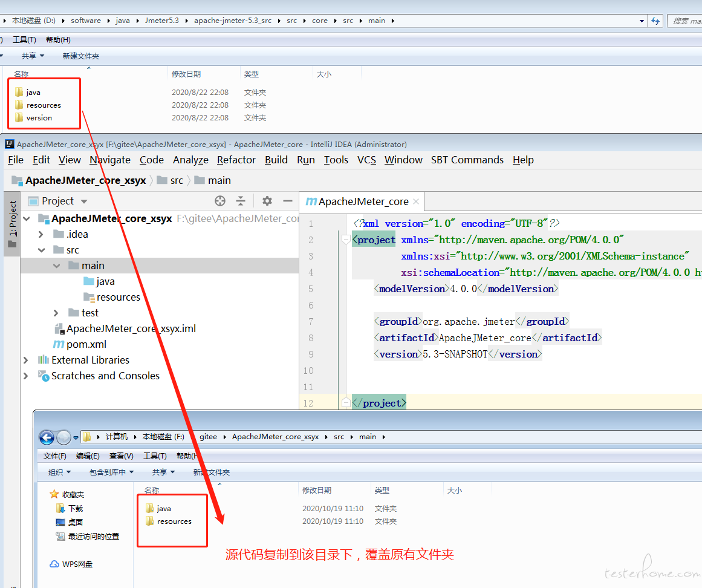Image resolution: width=702 pixels, height=588 pixels.
Task: Click the version folder icon in top Explorer
Action: [19, 118]
